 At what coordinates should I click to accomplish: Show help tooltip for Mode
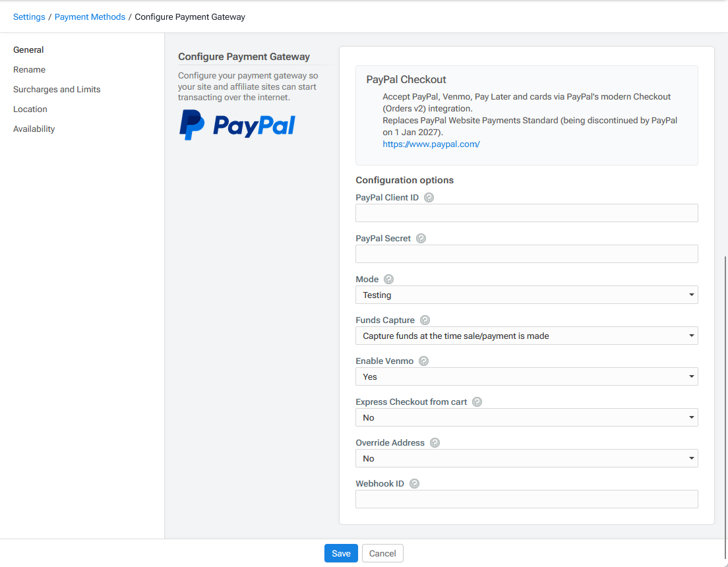388,279
